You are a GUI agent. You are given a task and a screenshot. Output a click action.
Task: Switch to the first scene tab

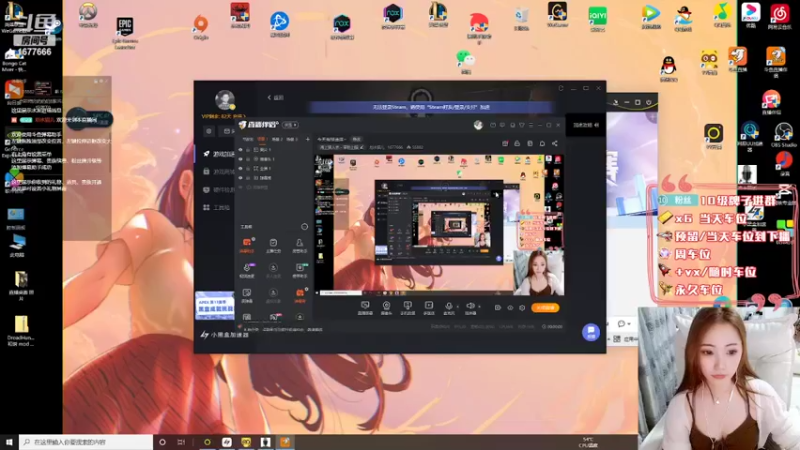point(247,139)
